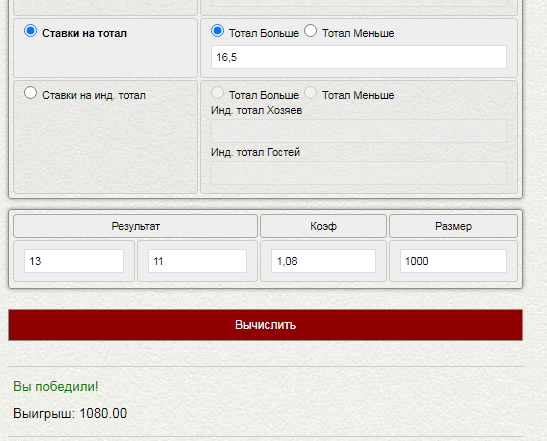Select disabled 'Тотал Больше' under individual total
Screen dimensions: 547x441
[x=217, y=93]
